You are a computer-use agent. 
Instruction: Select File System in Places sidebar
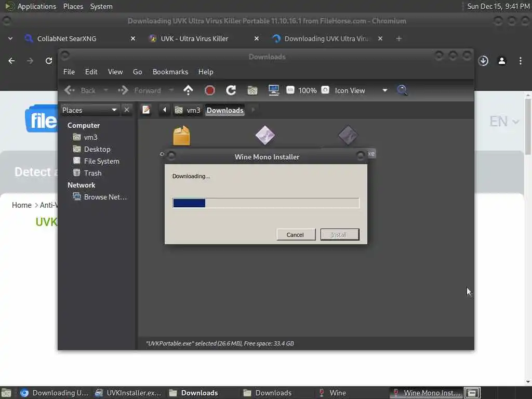point(101,161)
